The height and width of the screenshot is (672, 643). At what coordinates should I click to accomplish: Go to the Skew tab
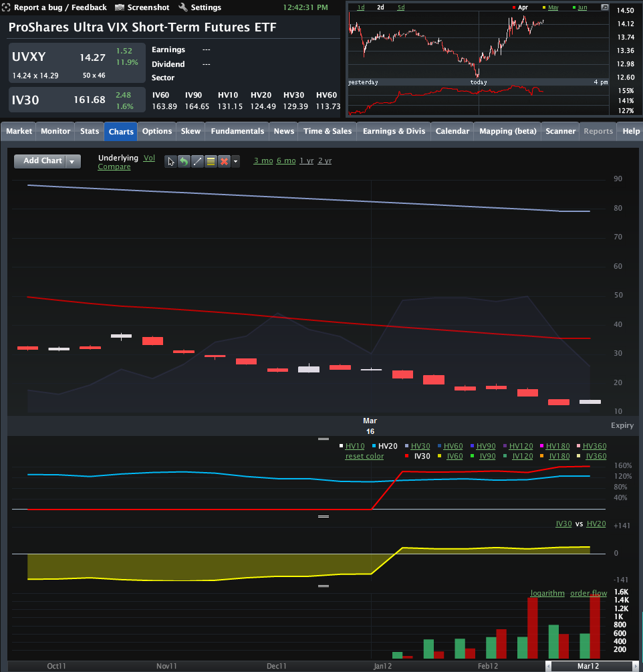tap(190, 131)
